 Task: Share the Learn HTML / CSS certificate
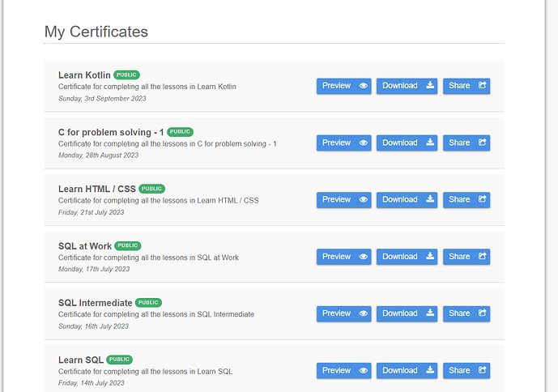466,200
